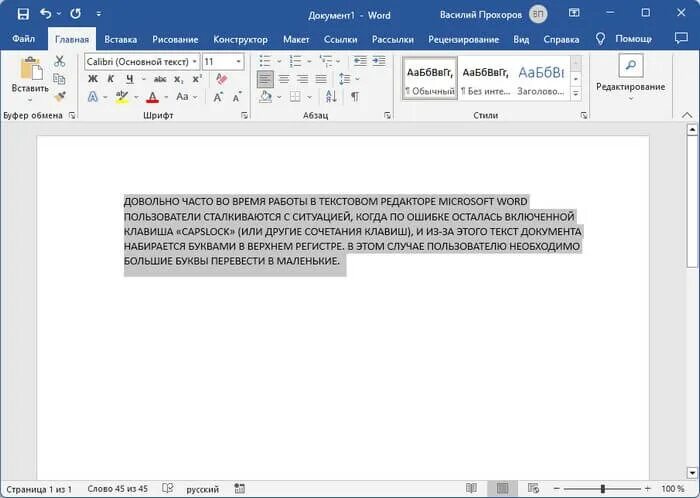Apply borders grid icon
This screenshot has height=498, width=700.
tap(295, 97)
